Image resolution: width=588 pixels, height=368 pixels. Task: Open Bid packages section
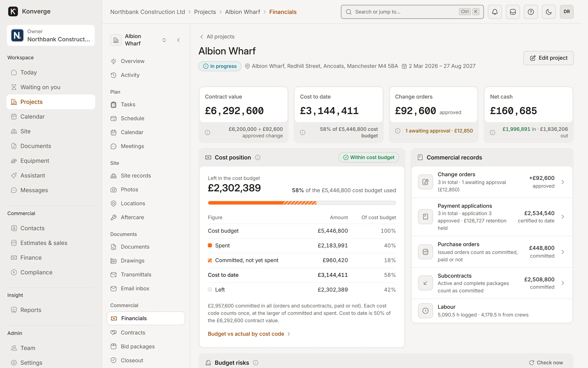click(x=146, y=346)
